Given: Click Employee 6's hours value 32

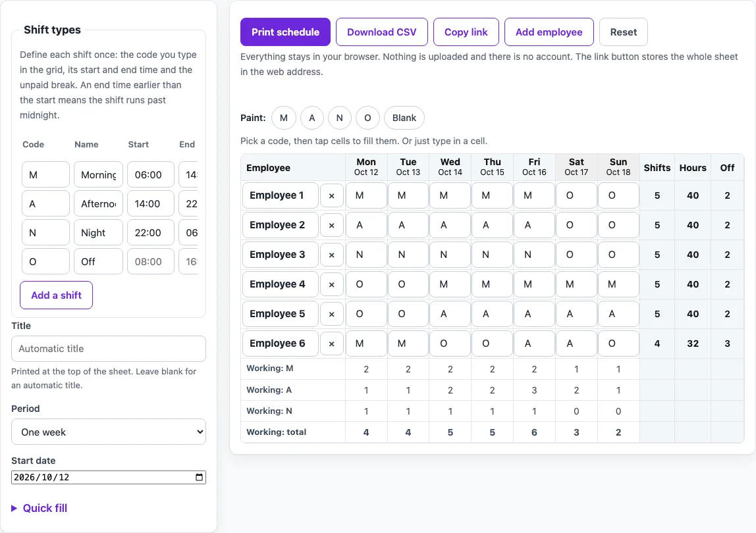Looking at the screenshot, I should click(x=693, y=343).
